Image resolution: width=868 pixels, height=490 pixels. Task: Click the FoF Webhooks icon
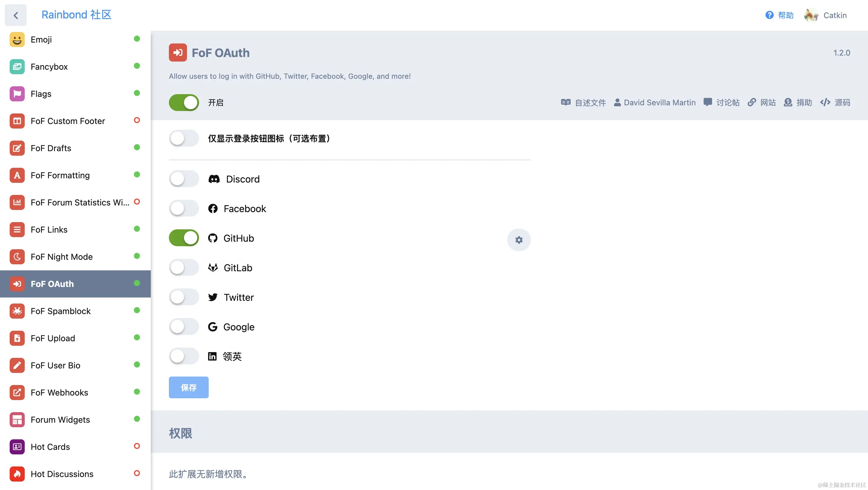17,393
